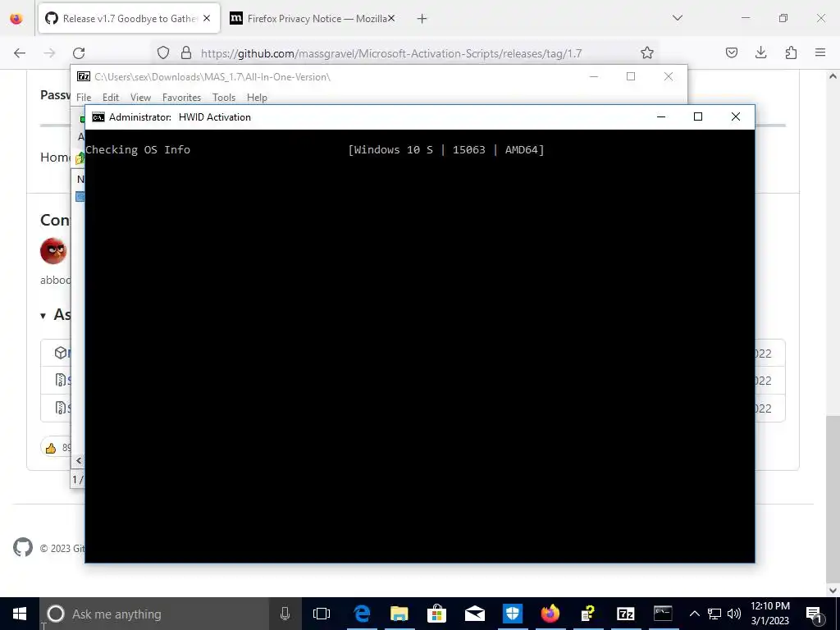Expand list all tabs chevron

coord(677,18)
